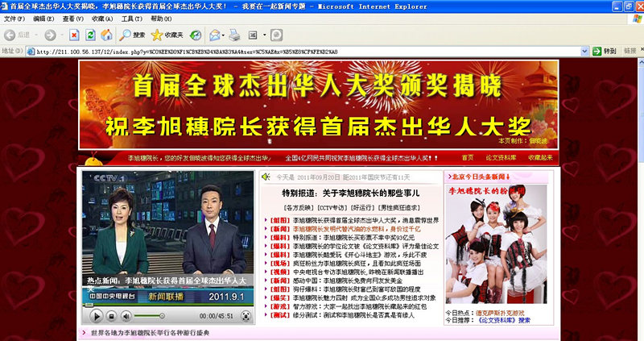Toggle fullscreen on the video player

(247, 315)
